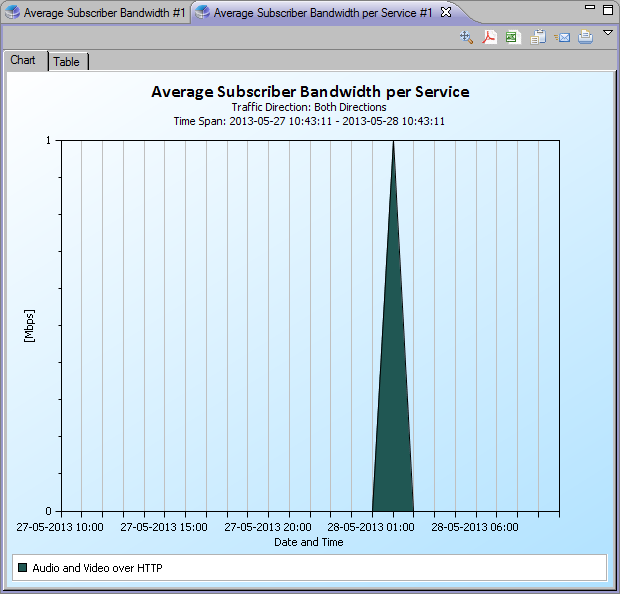
Task: Click the '27-05-2013 15:00' axis label
Action: [x=164, y=527]
